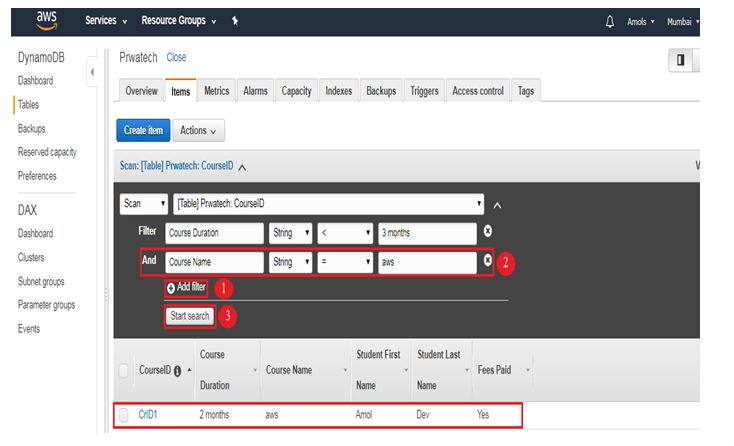Sort by Student Last Name column header
Screen dimensions: 734x446
[442, 370]
